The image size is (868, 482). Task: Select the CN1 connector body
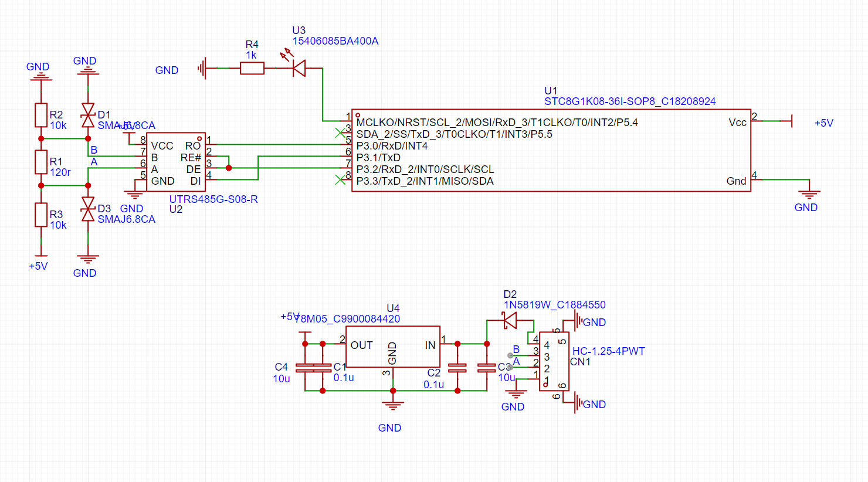(554, 362)
